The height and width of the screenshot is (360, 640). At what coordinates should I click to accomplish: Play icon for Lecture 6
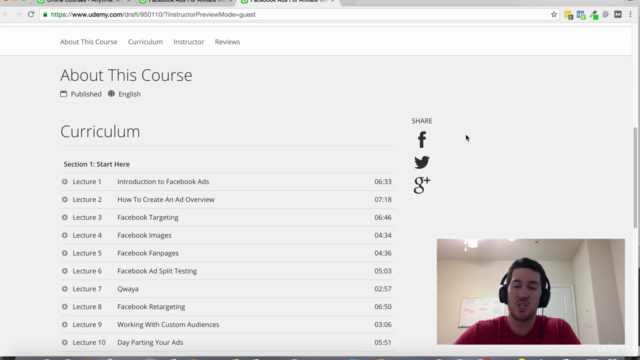64,271
